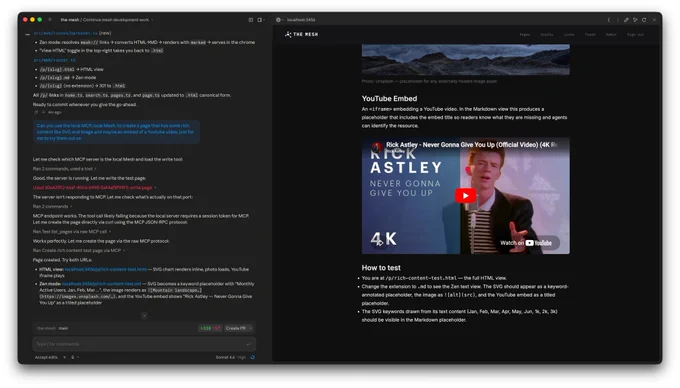Image resolution: width=680 pixels, height=388 pixels.
Task: Click the element picker icon in the preview toolbar
Action: (635, 20)
